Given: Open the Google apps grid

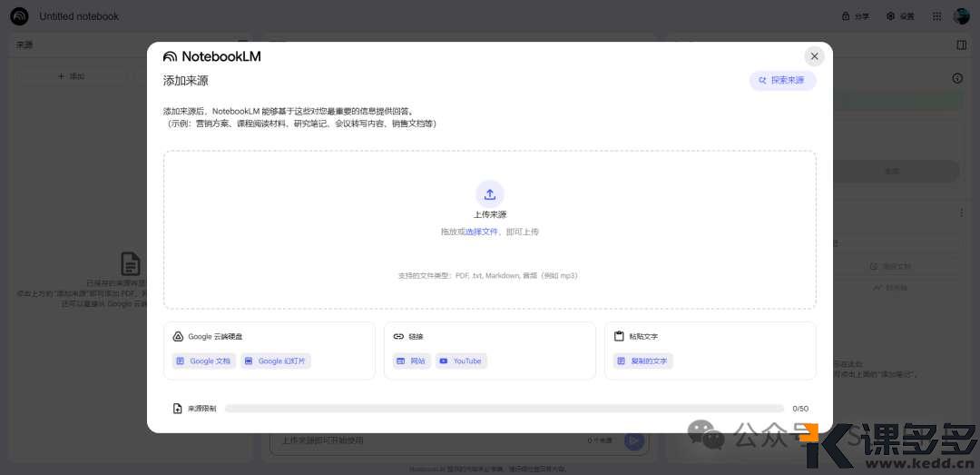Looking at the screenshot, I should 936,16.
